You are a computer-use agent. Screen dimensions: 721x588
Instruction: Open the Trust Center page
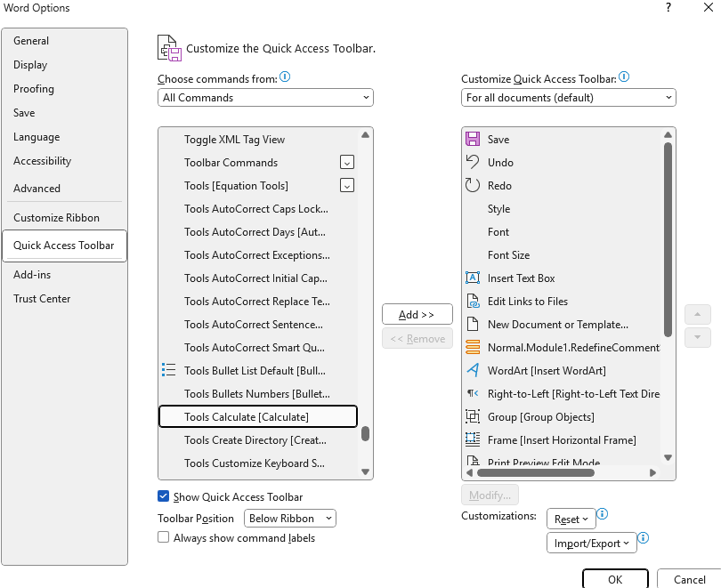[64, 299]
